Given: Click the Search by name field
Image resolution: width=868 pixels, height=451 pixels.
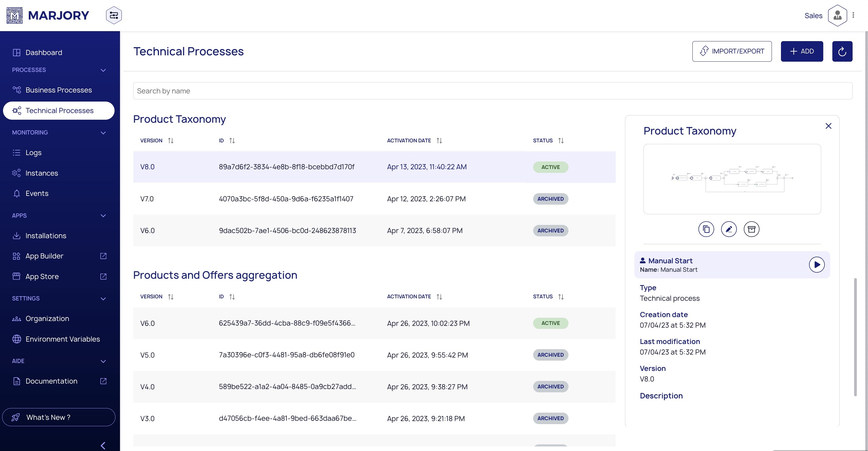Looking at the screenshot, I should click(492, 91).
